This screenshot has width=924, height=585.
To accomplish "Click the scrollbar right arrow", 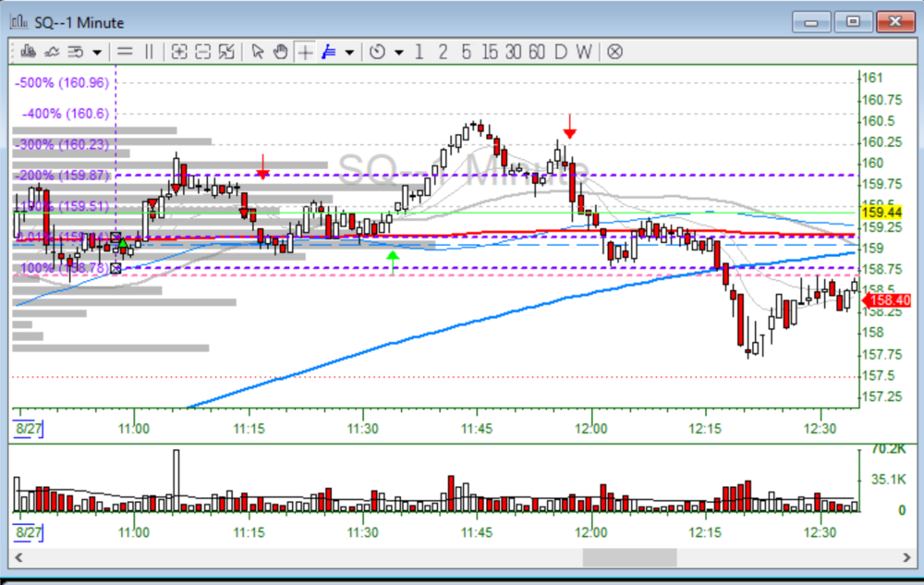I will click(907, 558).
